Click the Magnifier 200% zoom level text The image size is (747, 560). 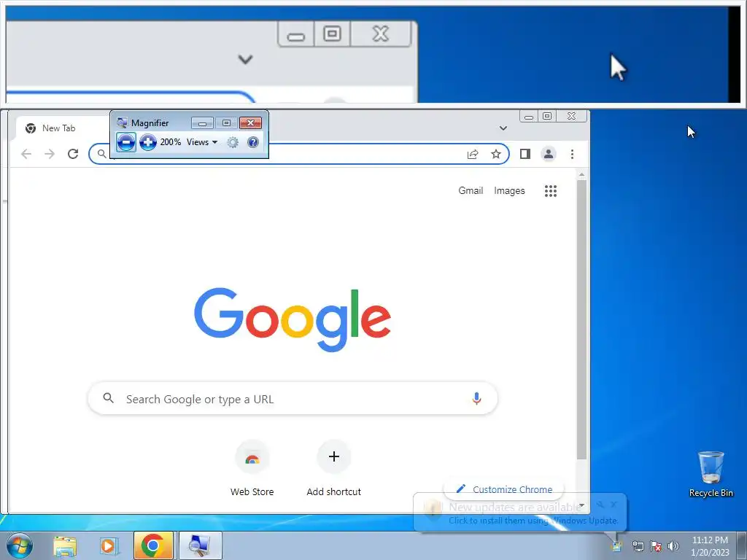[171, 142]
